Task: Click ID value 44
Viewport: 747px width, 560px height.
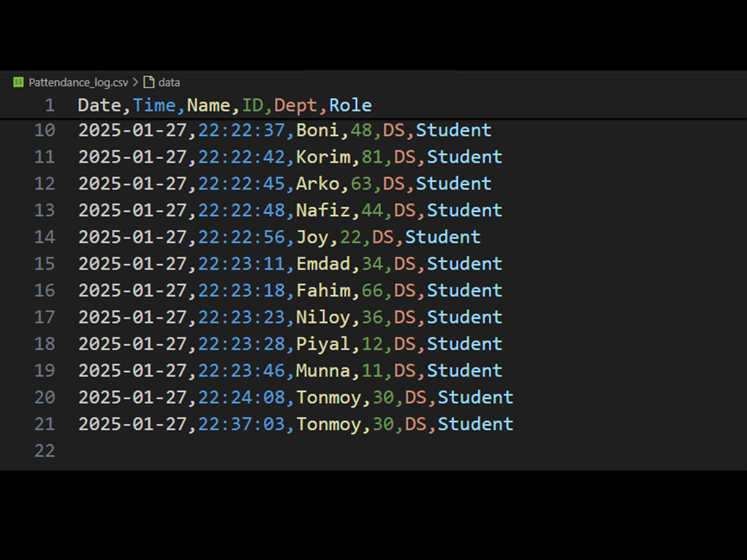Action: (x=372, y=210)
